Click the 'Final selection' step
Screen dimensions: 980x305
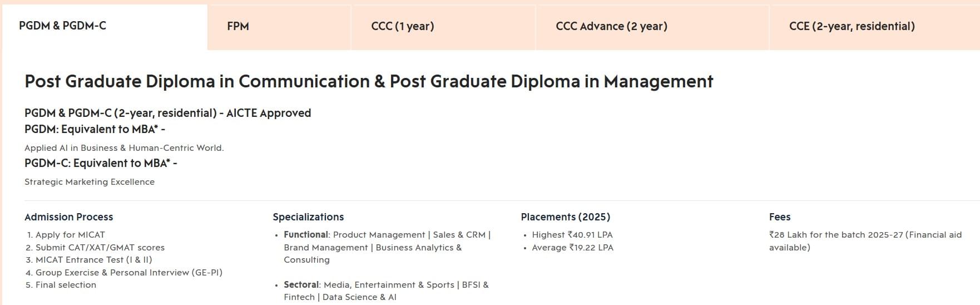(66, 285)
